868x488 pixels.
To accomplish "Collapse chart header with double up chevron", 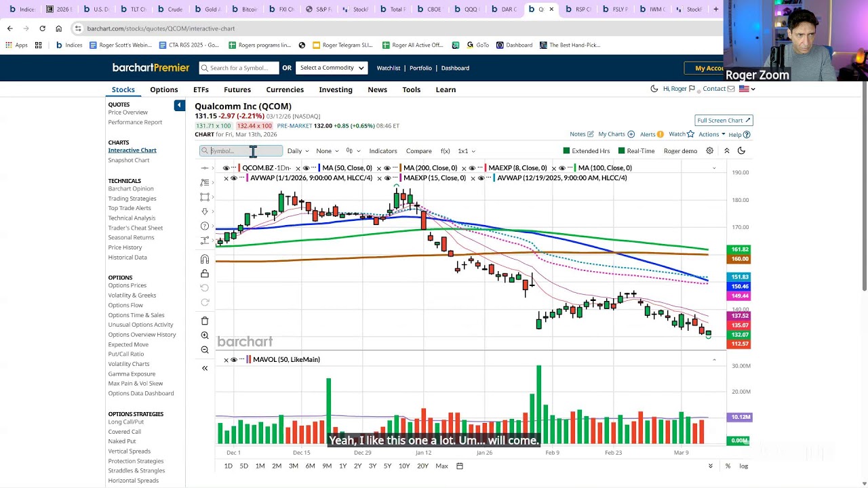I will [x=726, y=150].
